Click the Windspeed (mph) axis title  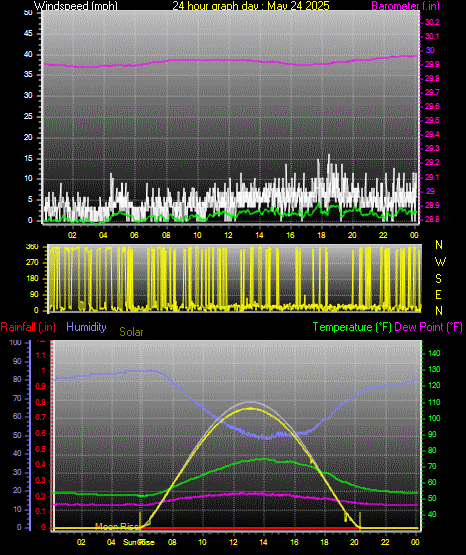(75, 5)
